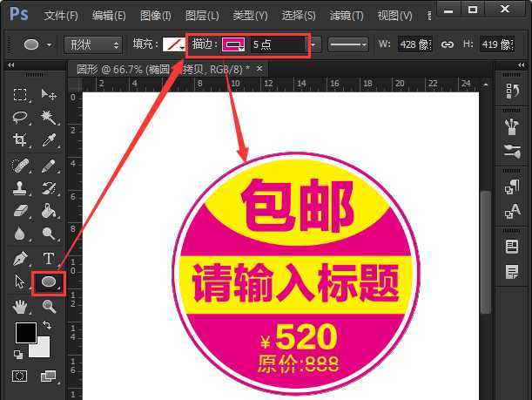Select the Magic Wand tool
Screen dimensions: 532x400
(x=49, y=117)
